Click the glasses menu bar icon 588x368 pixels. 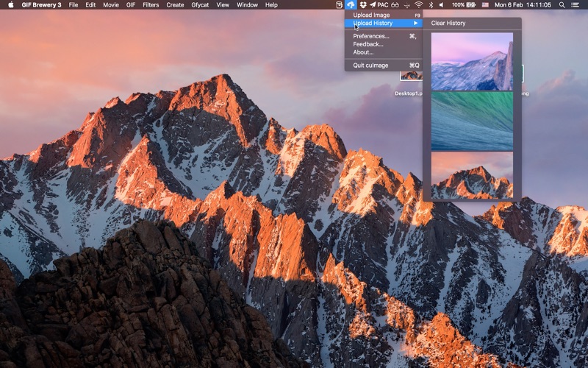395,5
